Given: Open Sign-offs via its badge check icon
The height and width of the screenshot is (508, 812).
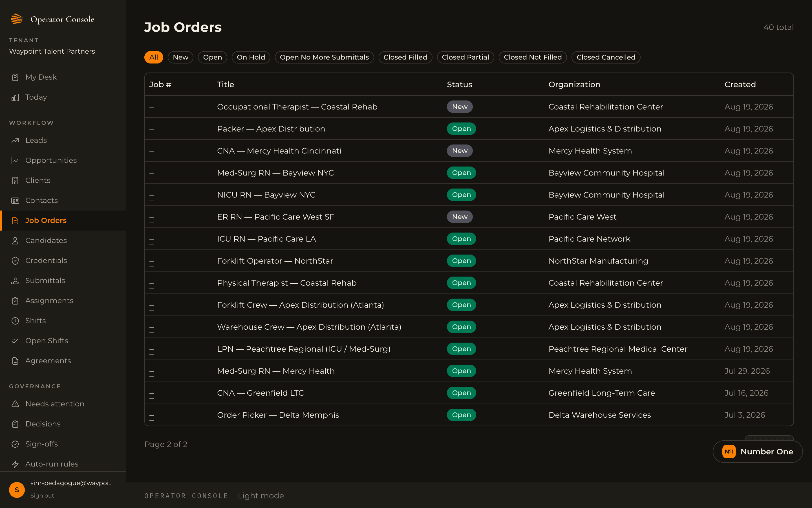Looking at the screenshot, I should click(x=15, y=444).
